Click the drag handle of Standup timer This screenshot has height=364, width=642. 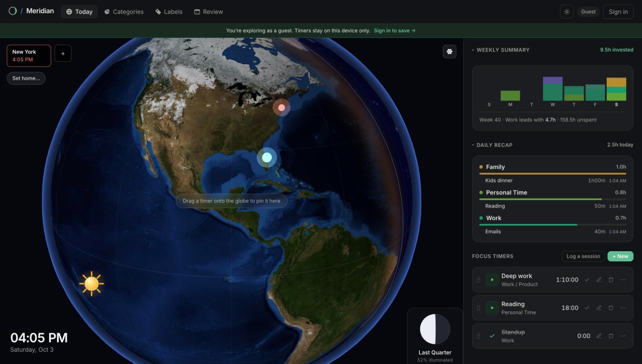[478, 336]
